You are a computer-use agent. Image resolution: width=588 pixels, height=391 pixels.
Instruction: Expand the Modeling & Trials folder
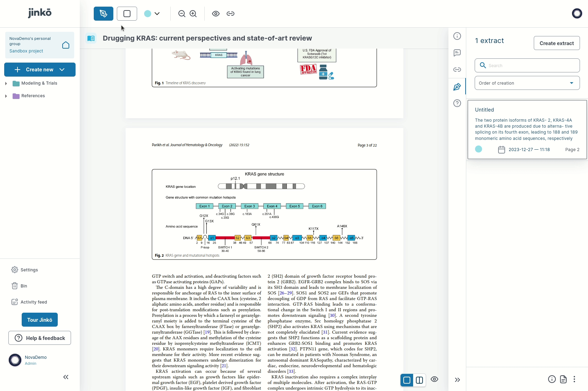[6, 83]
